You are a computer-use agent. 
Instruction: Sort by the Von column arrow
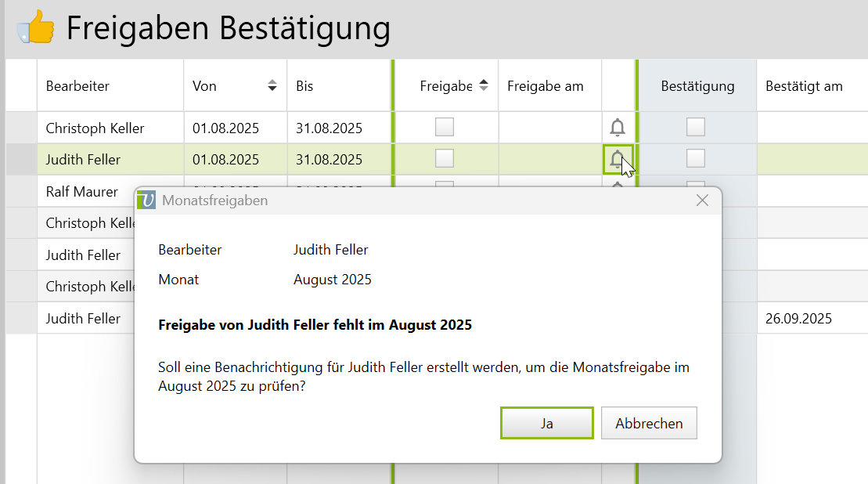272,85
